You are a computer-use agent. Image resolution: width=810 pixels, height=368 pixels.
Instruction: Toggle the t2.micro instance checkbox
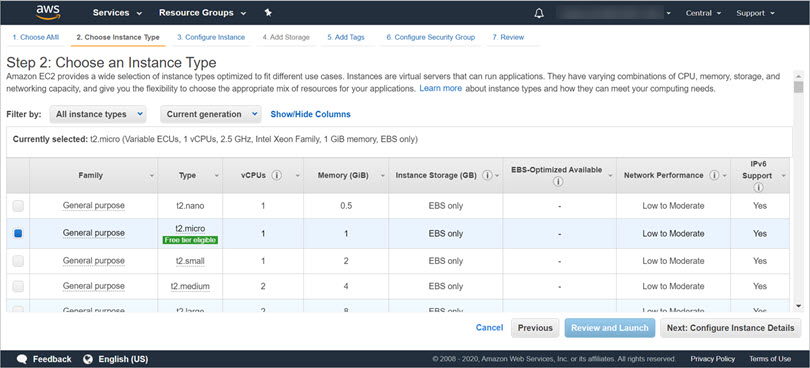pyautogui.click(x=18, y=234)
